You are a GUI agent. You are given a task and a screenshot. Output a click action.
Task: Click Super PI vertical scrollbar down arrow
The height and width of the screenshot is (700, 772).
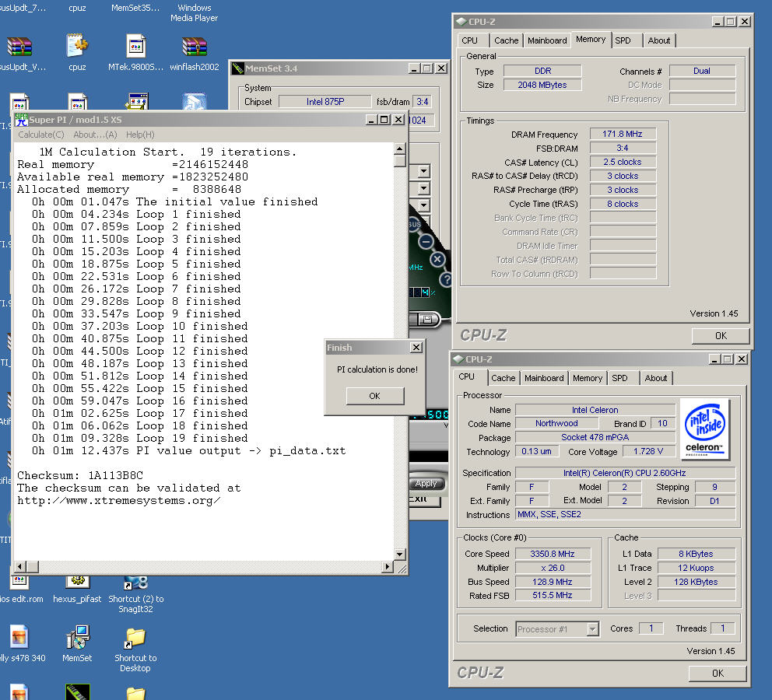click(x=399, y=555)
